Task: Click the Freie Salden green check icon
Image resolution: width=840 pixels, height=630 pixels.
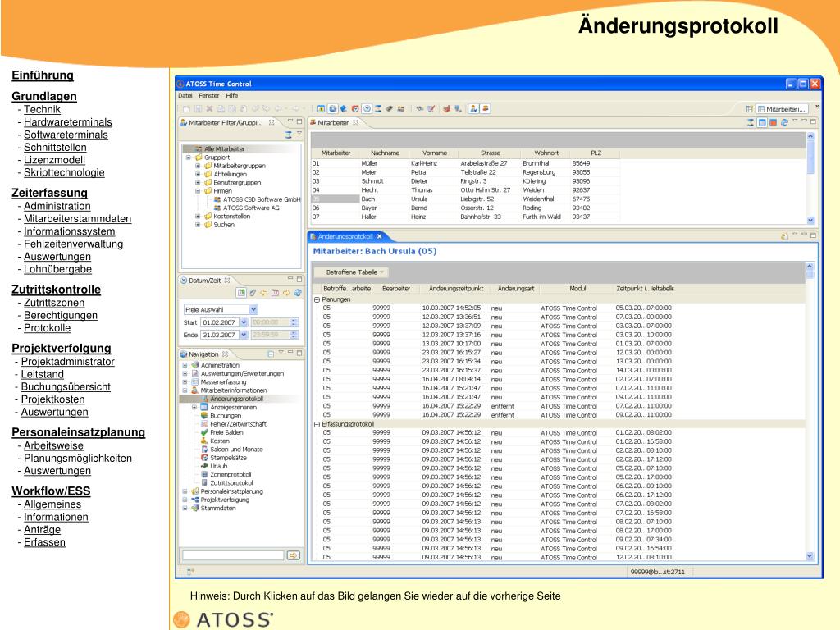Action: coord(204,432)
